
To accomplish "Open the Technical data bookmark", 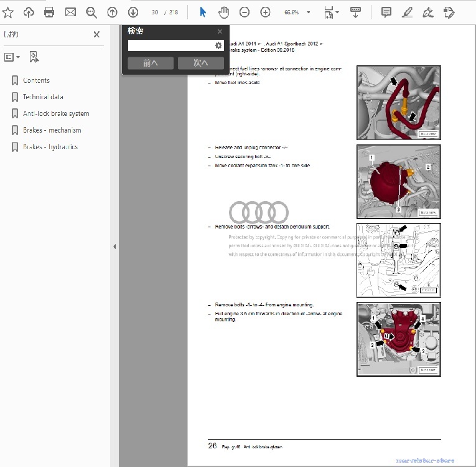I will (x=43, y=97).
